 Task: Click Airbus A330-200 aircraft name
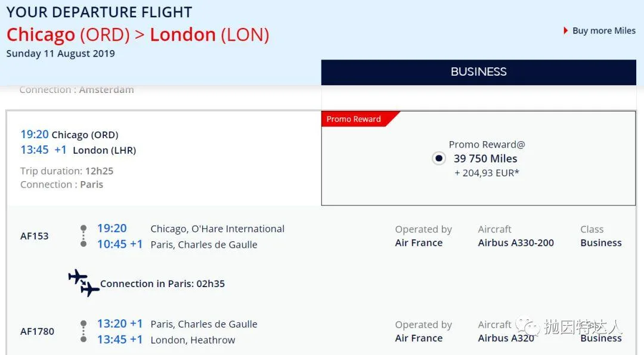(516, 243)
